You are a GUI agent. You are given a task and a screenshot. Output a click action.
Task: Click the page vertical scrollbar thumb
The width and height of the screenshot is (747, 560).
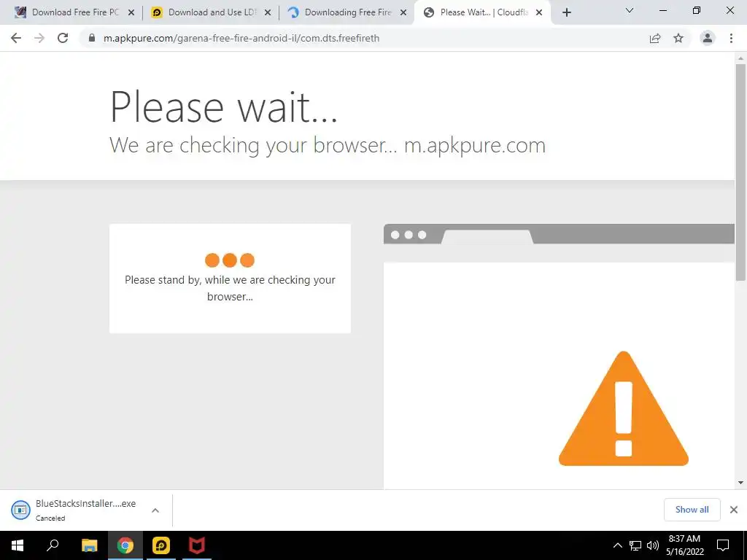tap(740, 171)
